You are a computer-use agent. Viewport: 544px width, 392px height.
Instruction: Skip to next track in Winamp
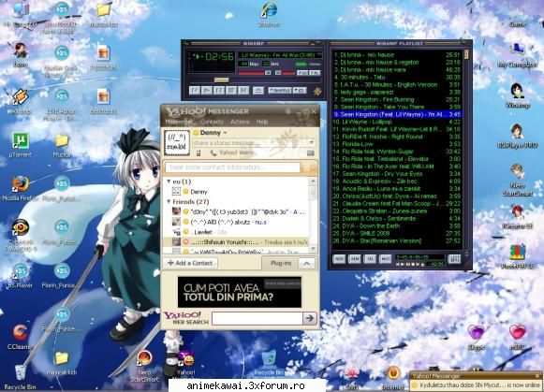243,91
